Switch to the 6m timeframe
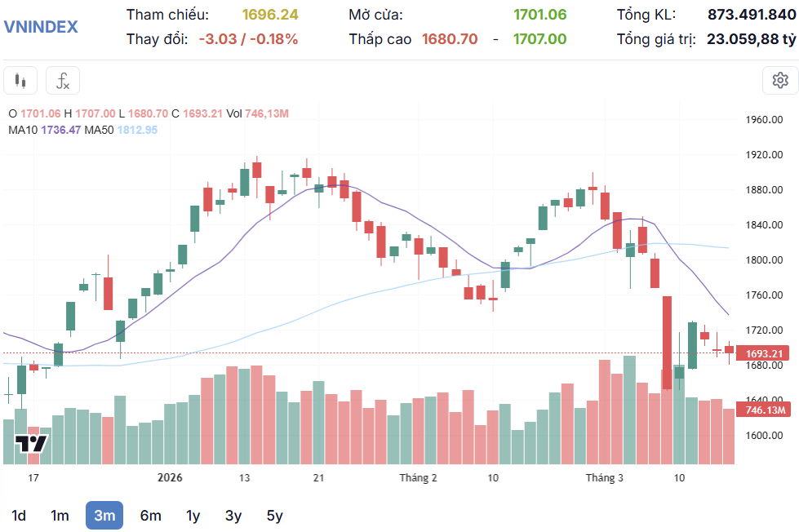 [150, 516]
